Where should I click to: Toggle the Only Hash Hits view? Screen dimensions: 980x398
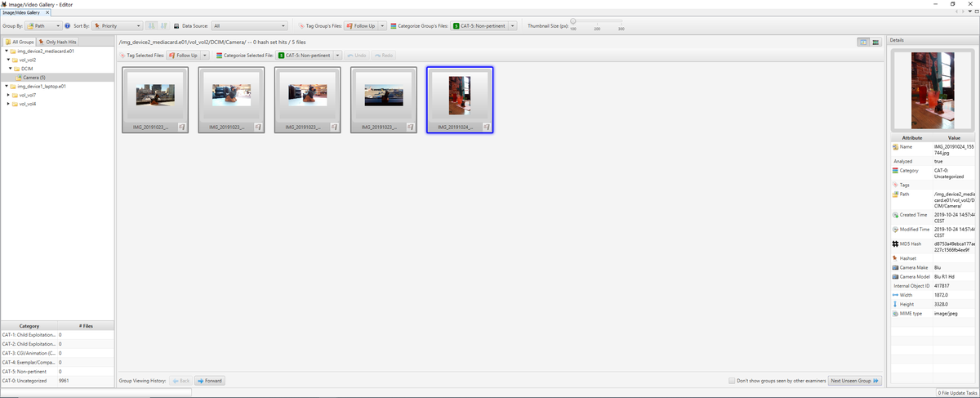57,42
